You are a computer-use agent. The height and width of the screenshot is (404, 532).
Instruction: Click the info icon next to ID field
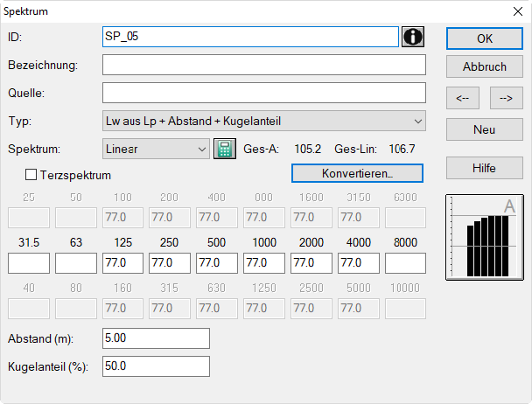413,37
